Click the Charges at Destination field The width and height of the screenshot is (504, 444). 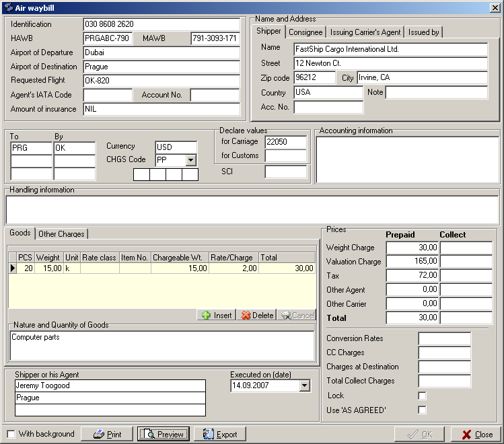(445, 367)
